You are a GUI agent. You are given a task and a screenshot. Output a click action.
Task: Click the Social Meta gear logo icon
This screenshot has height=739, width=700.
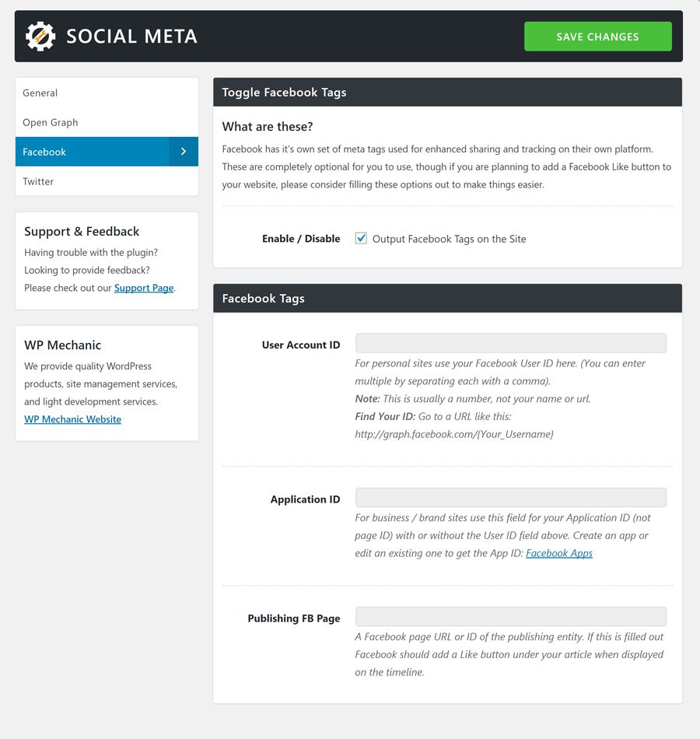click(40, 37)
